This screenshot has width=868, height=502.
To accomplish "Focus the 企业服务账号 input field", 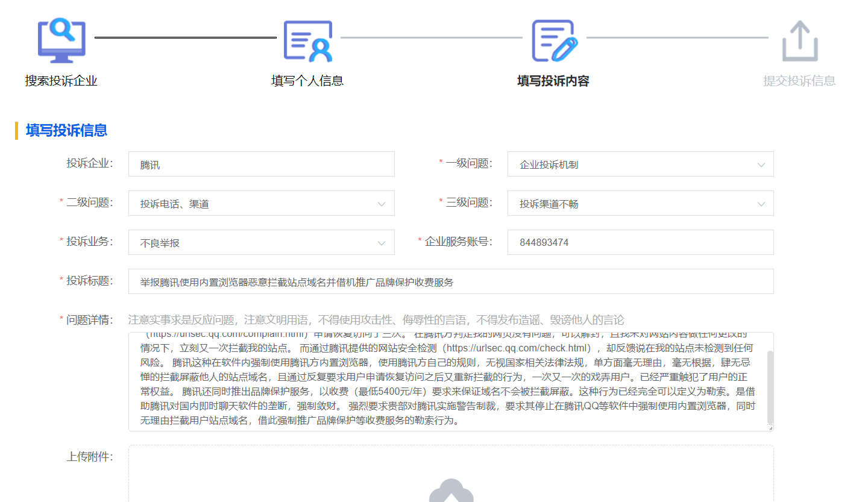I will 640,243.
